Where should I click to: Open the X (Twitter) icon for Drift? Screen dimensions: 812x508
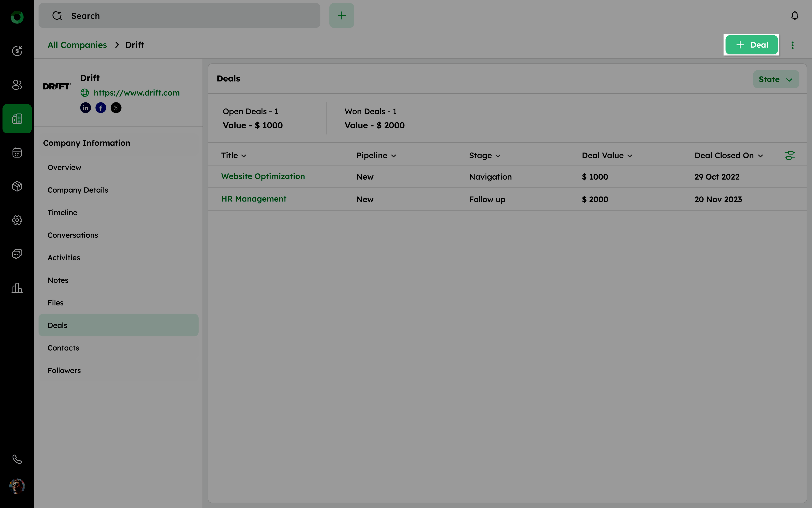(116, 108)
